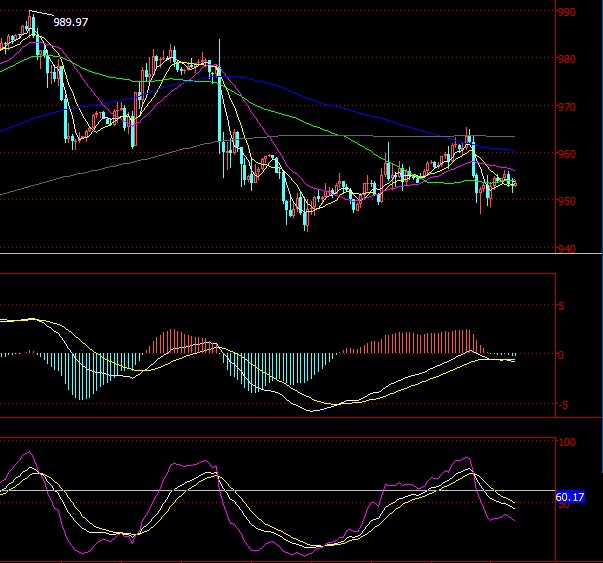
Task: Click the 950 price axis label
Action: [567, 201]
